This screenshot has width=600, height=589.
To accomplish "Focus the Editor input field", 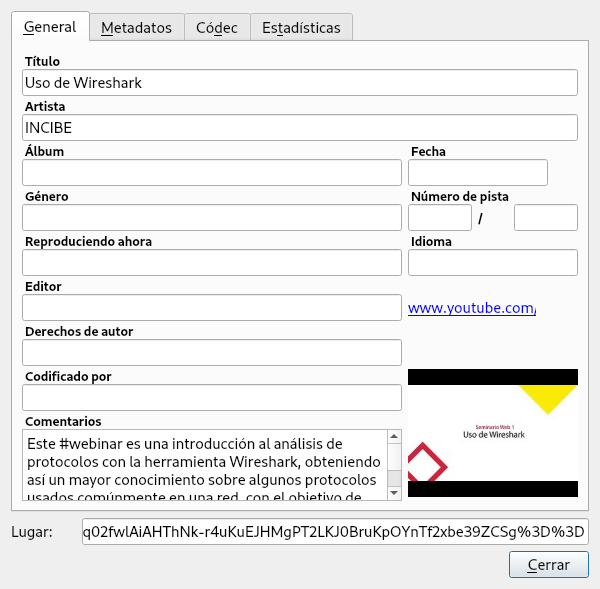I will [x=212, y=307].
